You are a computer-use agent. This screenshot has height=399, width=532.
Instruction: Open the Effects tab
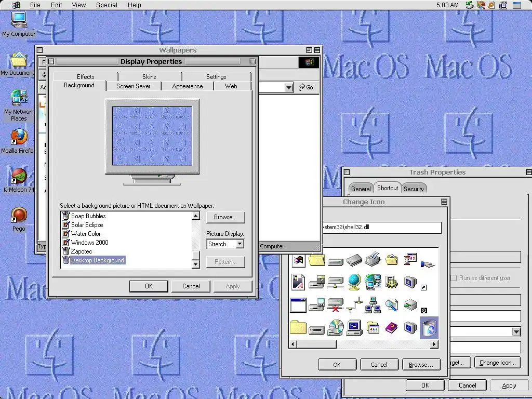[x=86, y=77]
